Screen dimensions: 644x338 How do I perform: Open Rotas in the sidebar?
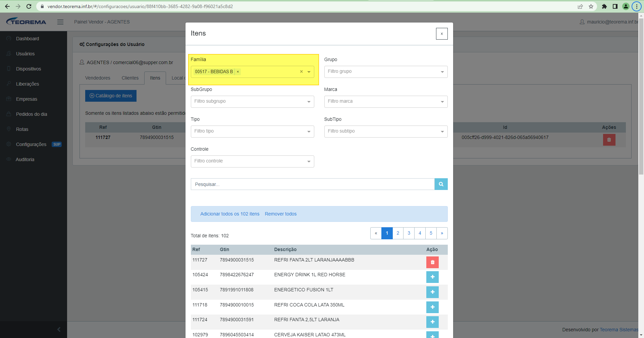click(x=22, y=129)
